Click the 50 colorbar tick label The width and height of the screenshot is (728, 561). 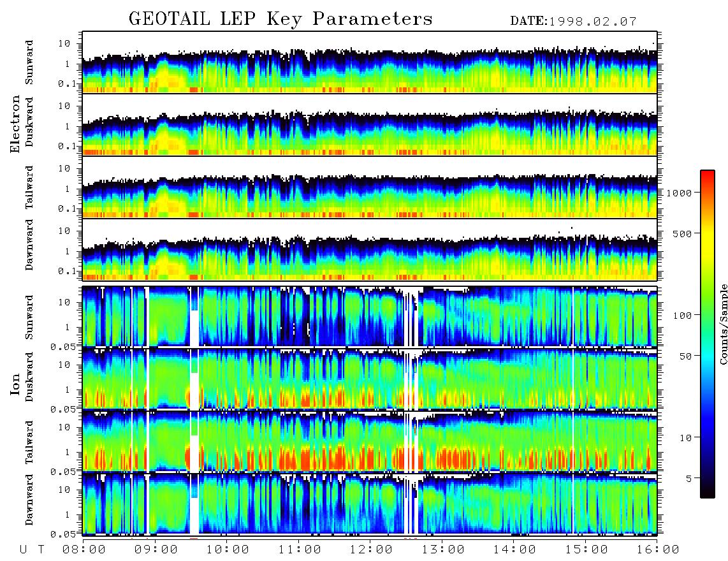click(x=685, y=356)
